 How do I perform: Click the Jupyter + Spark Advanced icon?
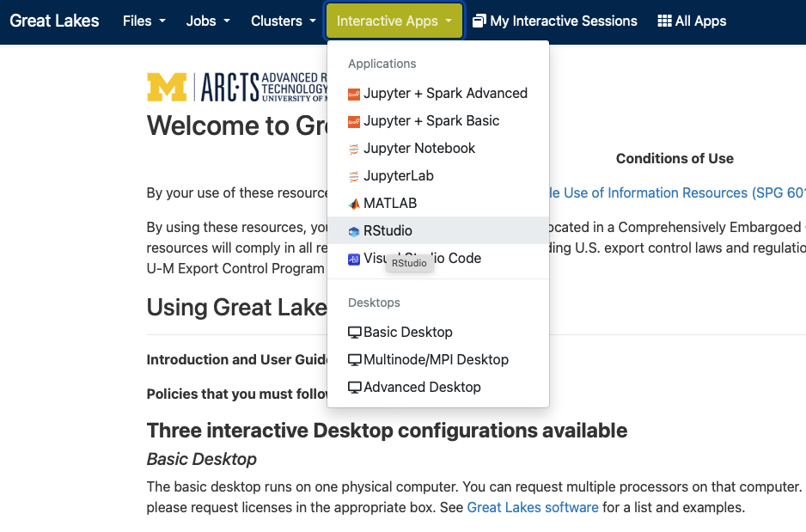pos(354,94)
